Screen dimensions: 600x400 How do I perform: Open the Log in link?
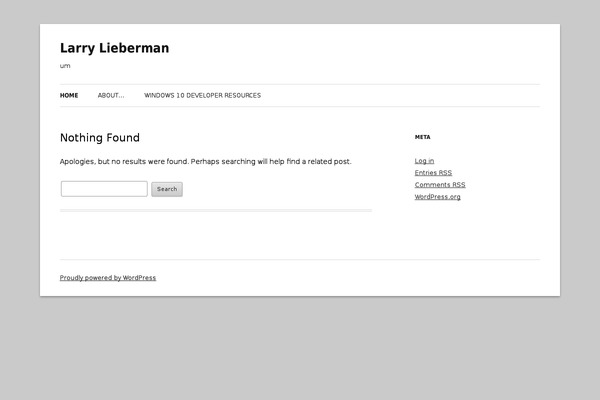coord(424,161)
